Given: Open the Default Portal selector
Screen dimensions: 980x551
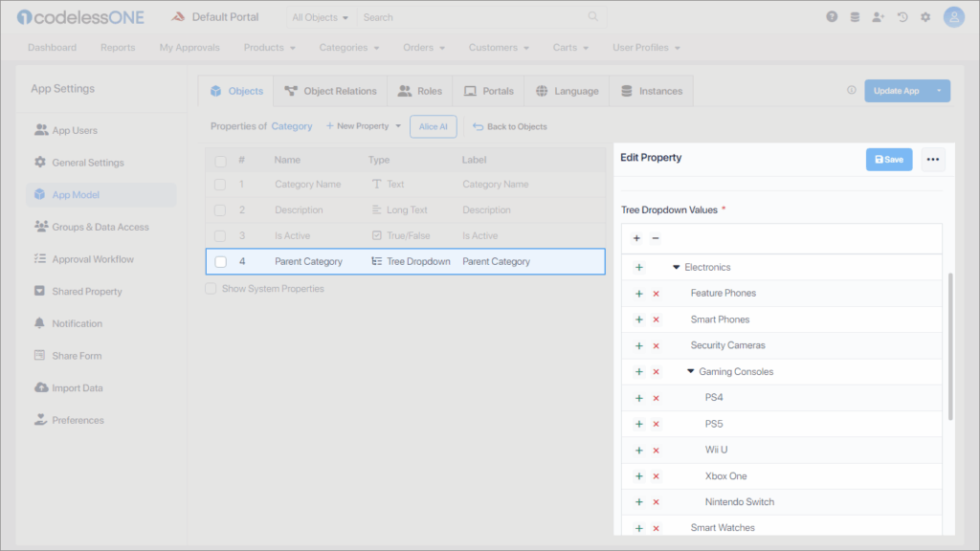Looking at the screenshot, I should pos(215,17).
